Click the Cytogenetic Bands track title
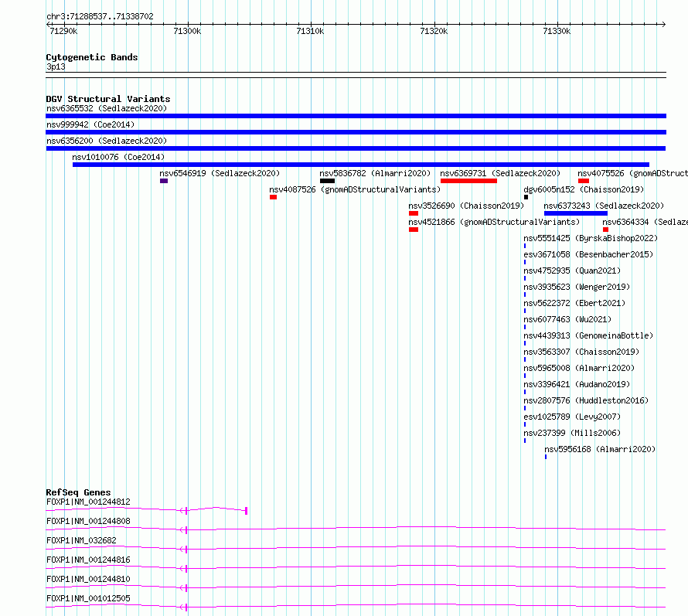The width and height of the screenshot is (688, 616). 92,57
